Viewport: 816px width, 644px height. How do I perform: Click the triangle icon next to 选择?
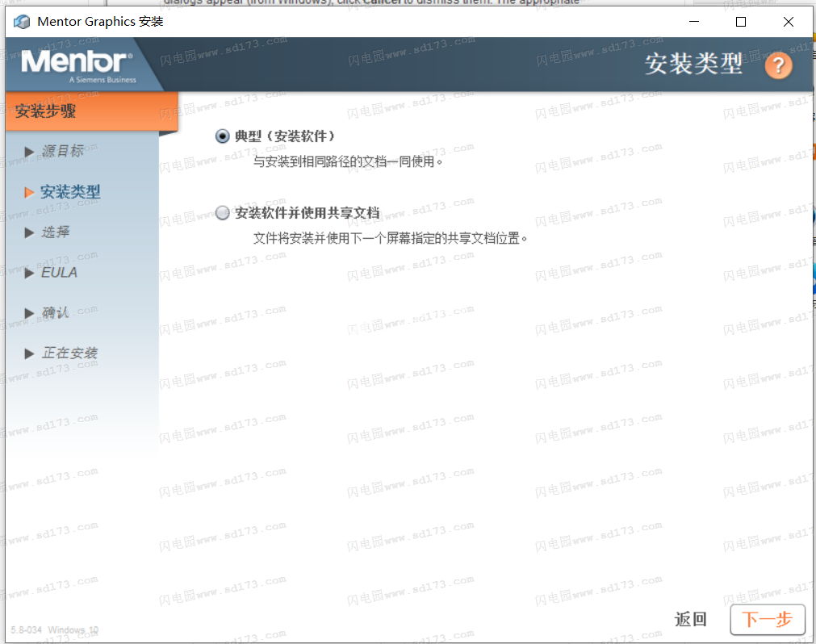[x=30, y=232]
